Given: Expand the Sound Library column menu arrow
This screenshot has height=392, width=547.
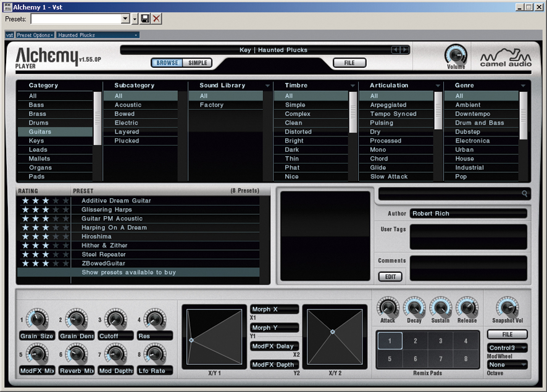Looking at the screenshot, I should coord(267,86).
